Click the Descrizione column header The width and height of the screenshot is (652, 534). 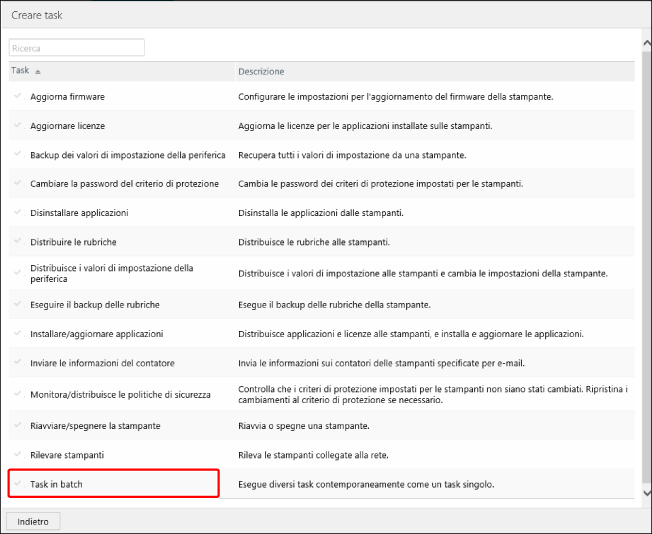tap(261, 72)
